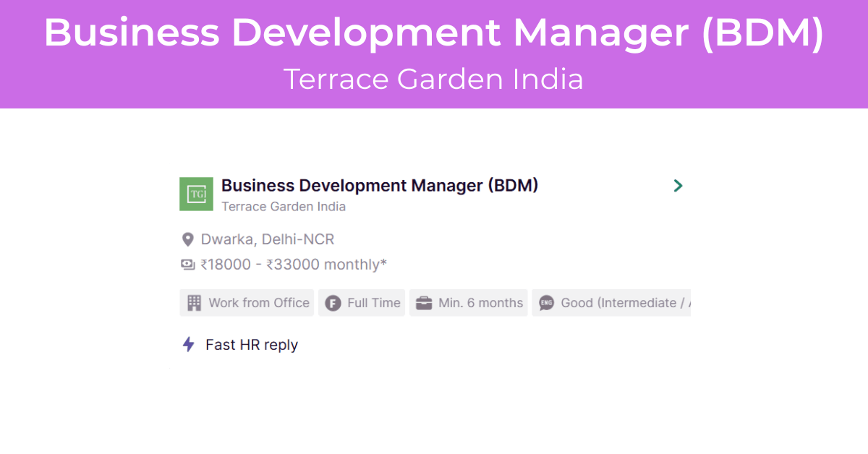Click the location pin icon beside Dwarka
The height and width of the screenshot is (454, 868).
coord(187,239)
